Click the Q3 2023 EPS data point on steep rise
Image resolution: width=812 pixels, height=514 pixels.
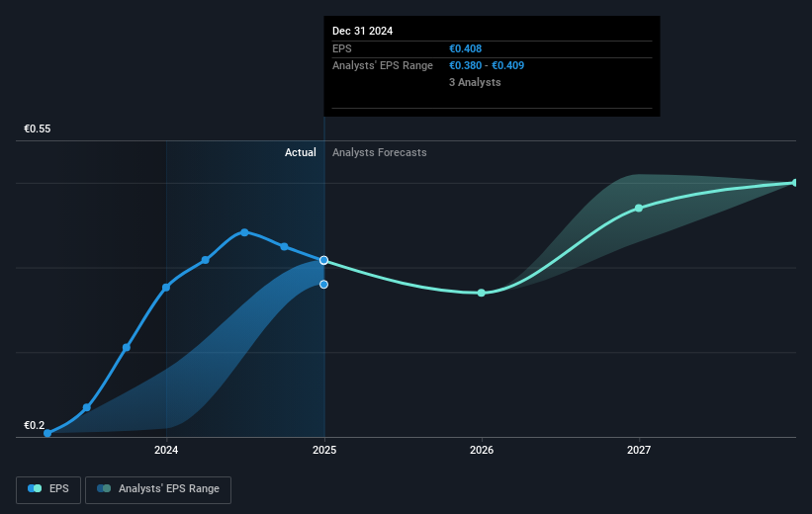point(127,347)
